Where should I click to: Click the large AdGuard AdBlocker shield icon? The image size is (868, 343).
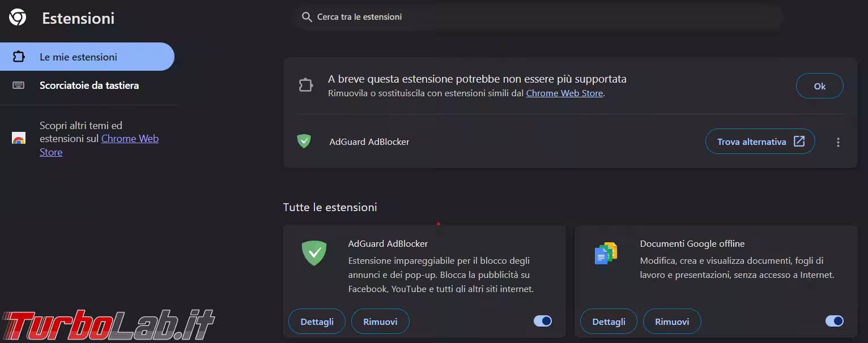click(314, 252)
